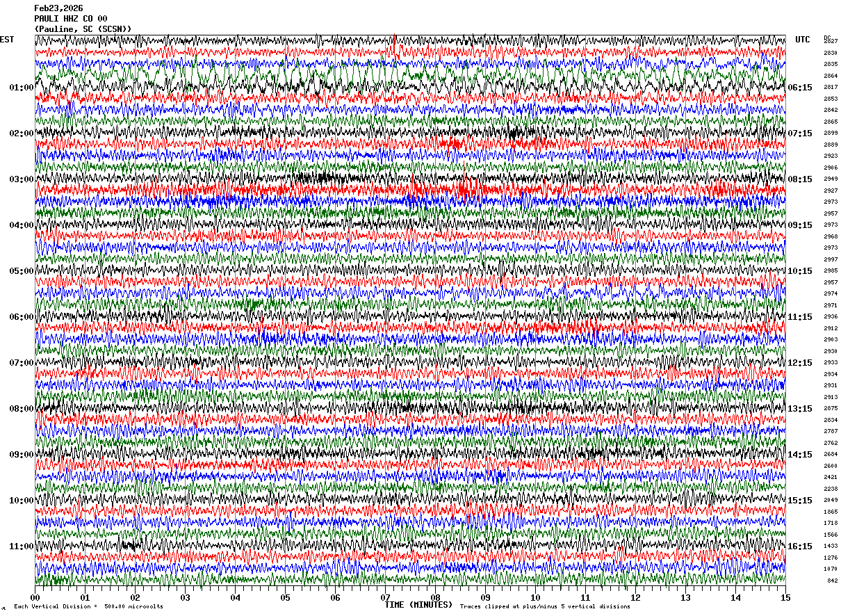Click the 05:00 EST time label
Viewport: 841px width, 616px height.
[22, 271]
